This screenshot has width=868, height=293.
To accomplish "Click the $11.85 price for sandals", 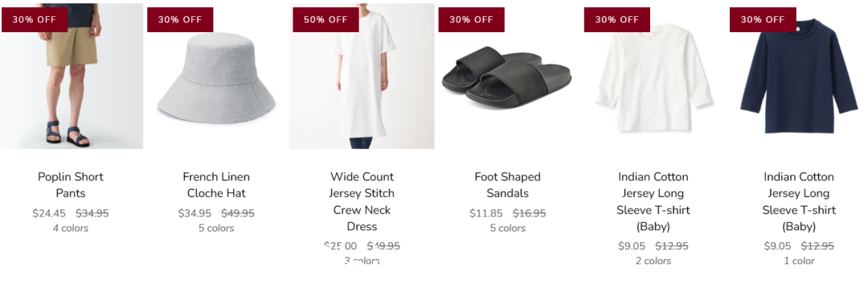I will (x=486, y=213).
